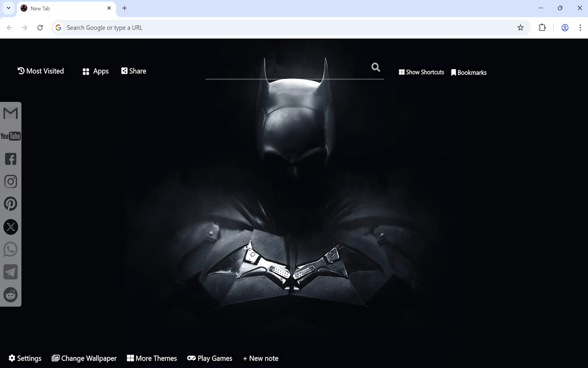Toggle the Most Visited panel
The height and width of the screenshot is (368, 588).
coord(40,71)
